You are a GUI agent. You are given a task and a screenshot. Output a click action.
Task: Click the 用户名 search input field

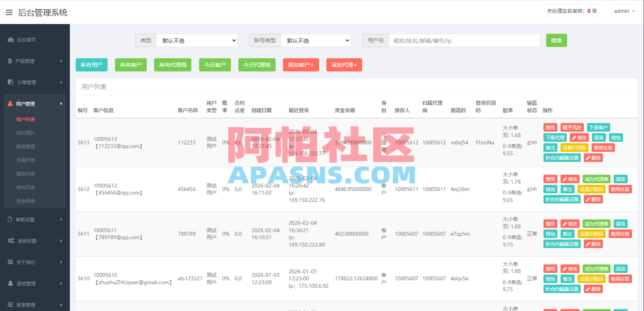click(x=464, y=40)
